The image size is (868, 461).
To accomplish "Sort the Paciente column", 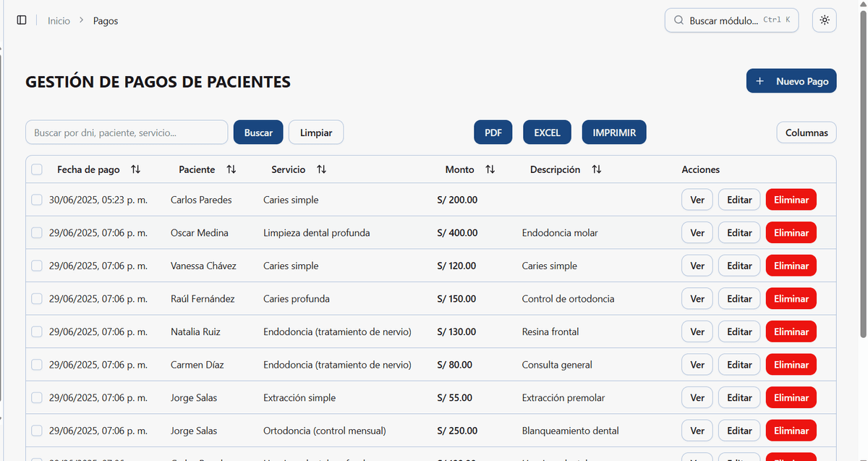I will pyautogui.click(x=231, y=169).
